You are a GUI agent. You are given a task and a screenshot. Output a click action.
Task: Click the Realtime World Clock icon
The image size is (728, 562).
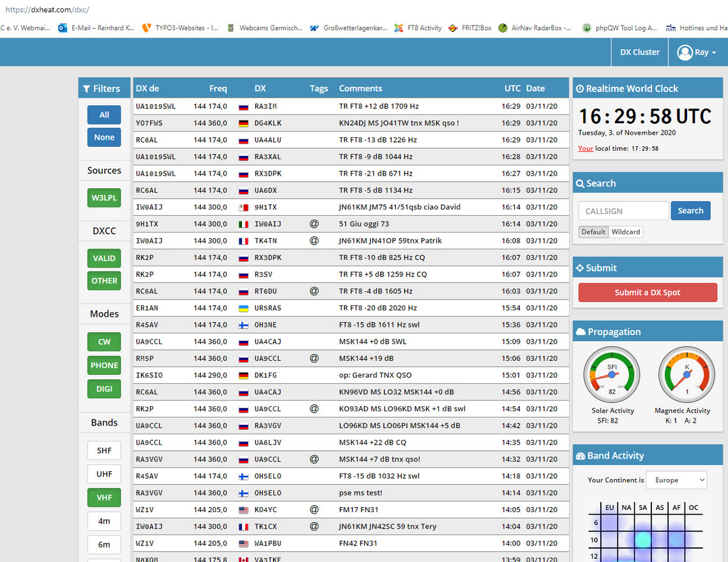coord(580,89)
